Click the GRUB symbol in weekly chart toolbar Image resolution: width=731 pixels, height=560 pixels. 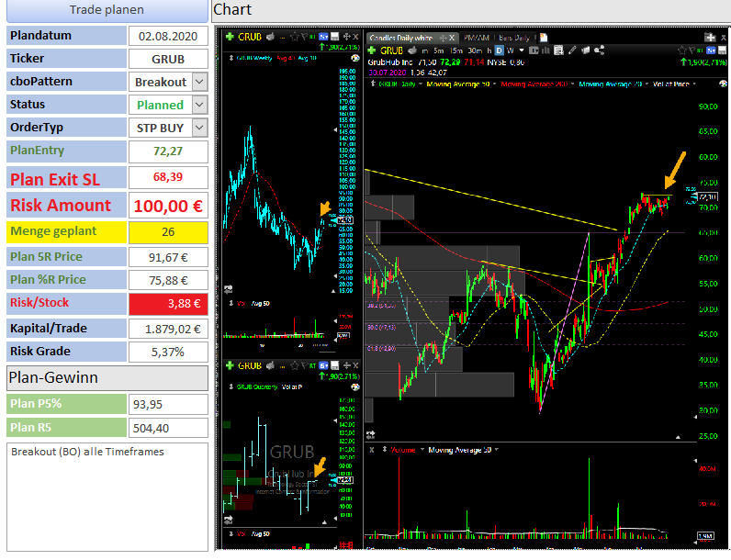pos(250,37)
